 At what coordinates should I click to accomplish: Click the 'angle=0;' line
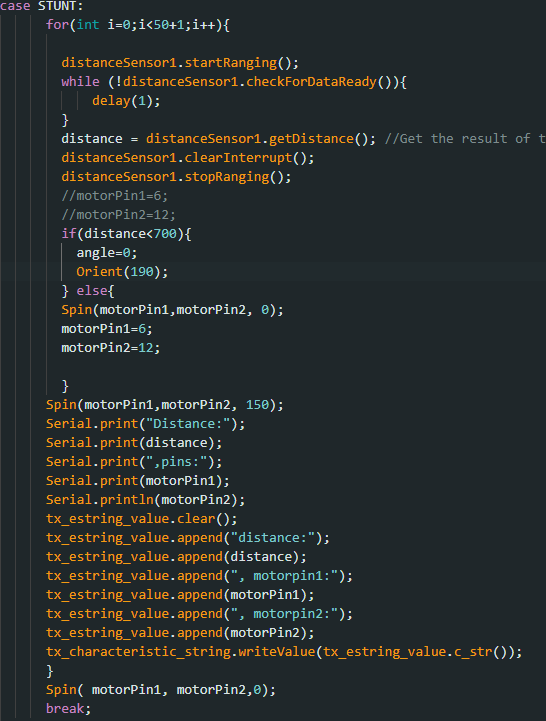[x=107, y=252]
